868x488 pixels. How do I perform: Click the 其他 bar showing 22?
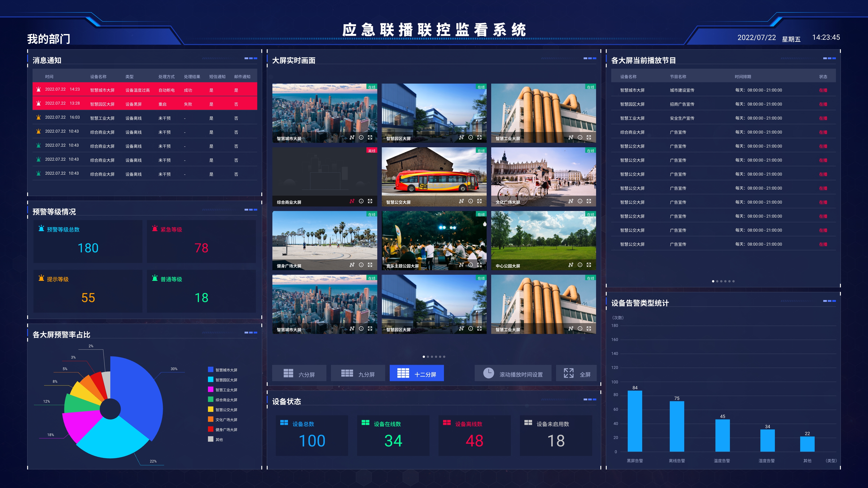807,444
